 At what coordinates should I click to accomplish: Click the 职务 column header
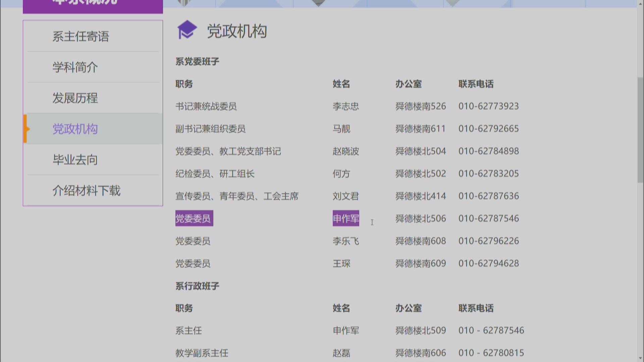pyautogui.click(x=183, y=84)
